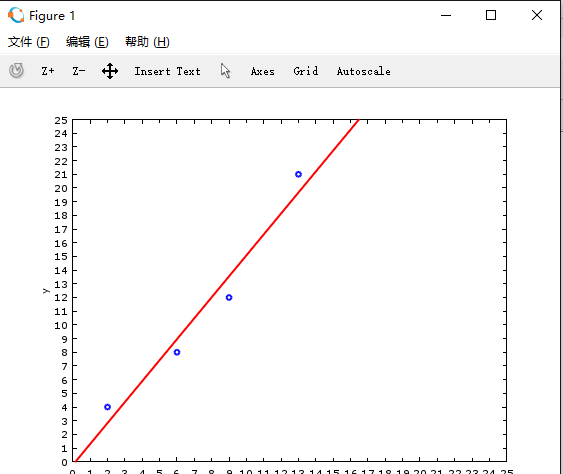Open the 文件 (F) menu
Image resolution: width=563 pixels, height=474 pixels.
pos(29,42)
